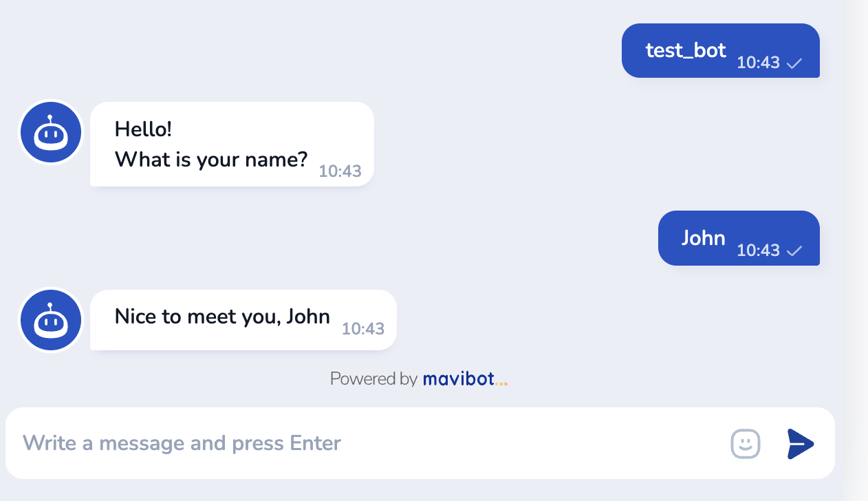Click the delivered checkmark on the test_bot message
Screen dimensions: 868x501
click(x=794, y=63)
